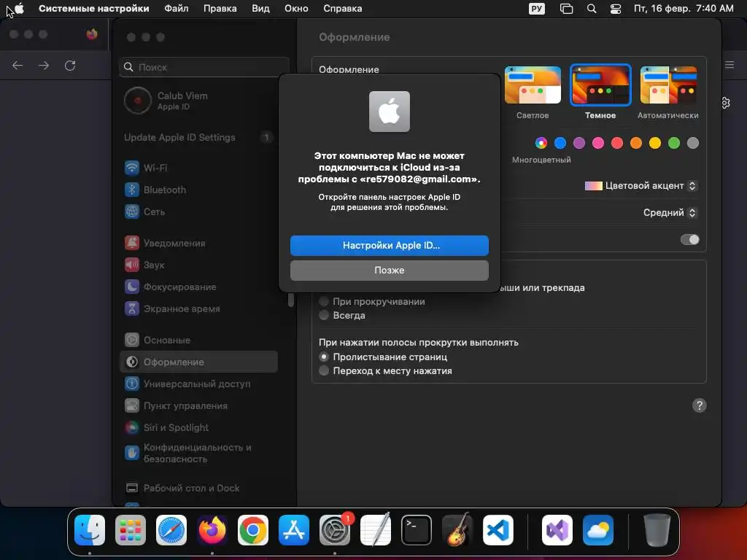Open the App Store Dock icon
This screenshot has width=747, height=560.
pos(294,530)
